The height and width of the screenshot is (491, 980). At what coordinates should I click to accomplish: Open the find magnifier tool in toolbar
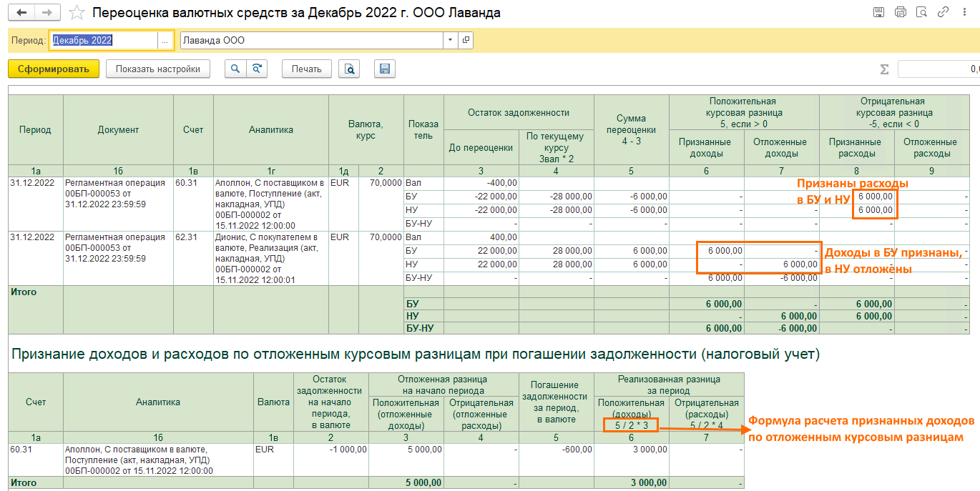(235, 69)
